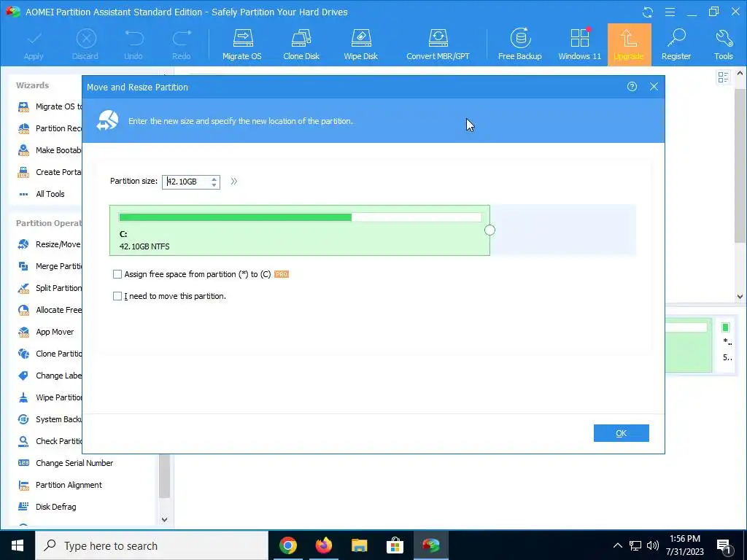Open the Tools toolbar item
The width and height of the screenshot is (747, 560).
(723, 45)
